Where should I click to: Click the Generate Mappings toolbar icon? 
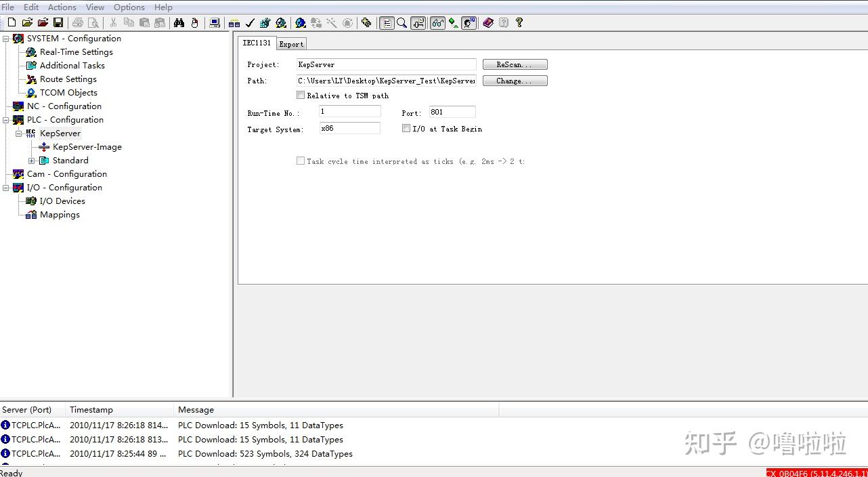point(234,22)
